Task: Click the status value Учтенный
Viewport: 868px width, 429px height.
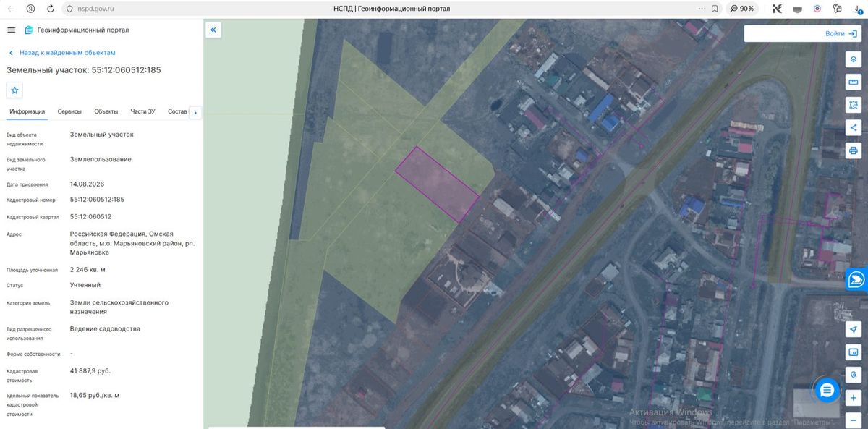Action: coord(85,285)
